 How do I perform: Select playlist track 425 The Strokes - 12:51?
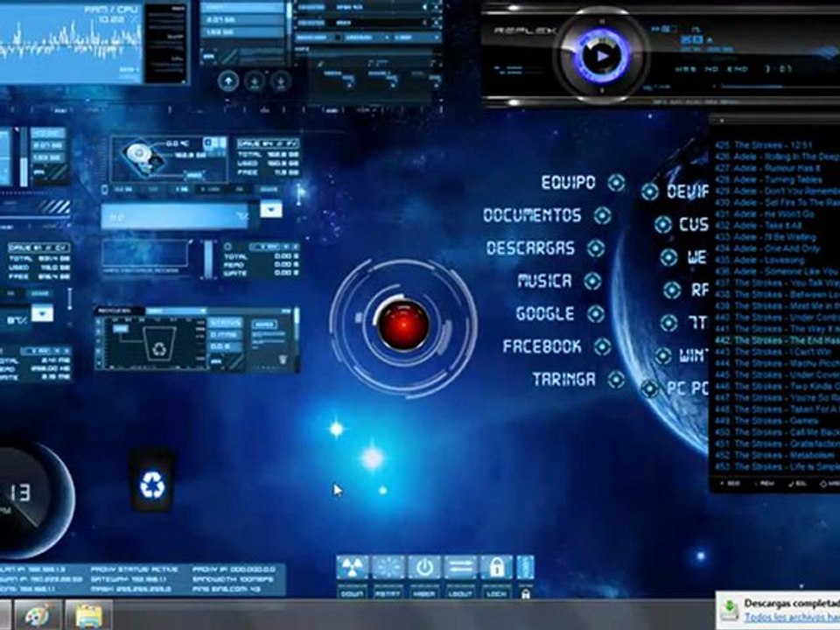pyautogui.click(x=763, y=145)
